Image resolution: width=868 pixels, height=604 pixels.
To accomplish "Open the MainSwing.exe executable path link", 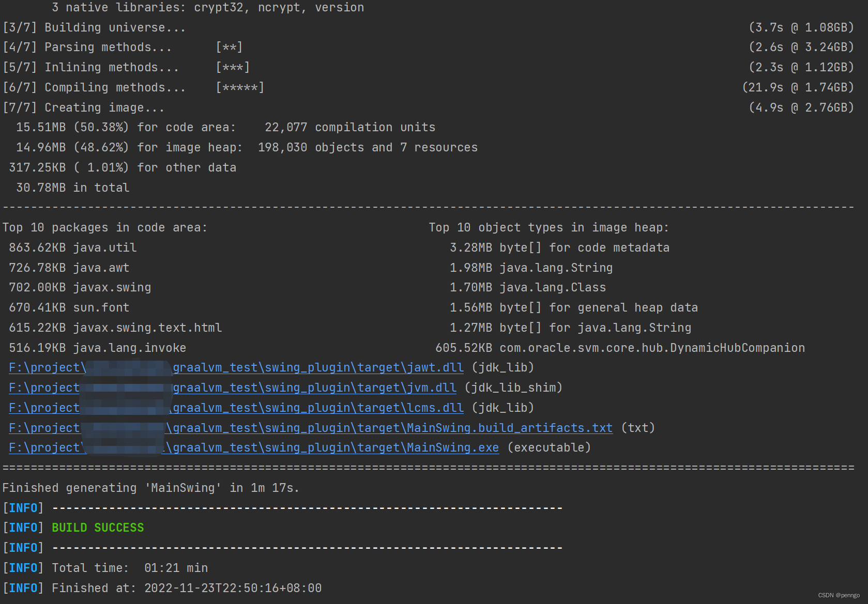I will pyautogui.click(x=254, y=447).
